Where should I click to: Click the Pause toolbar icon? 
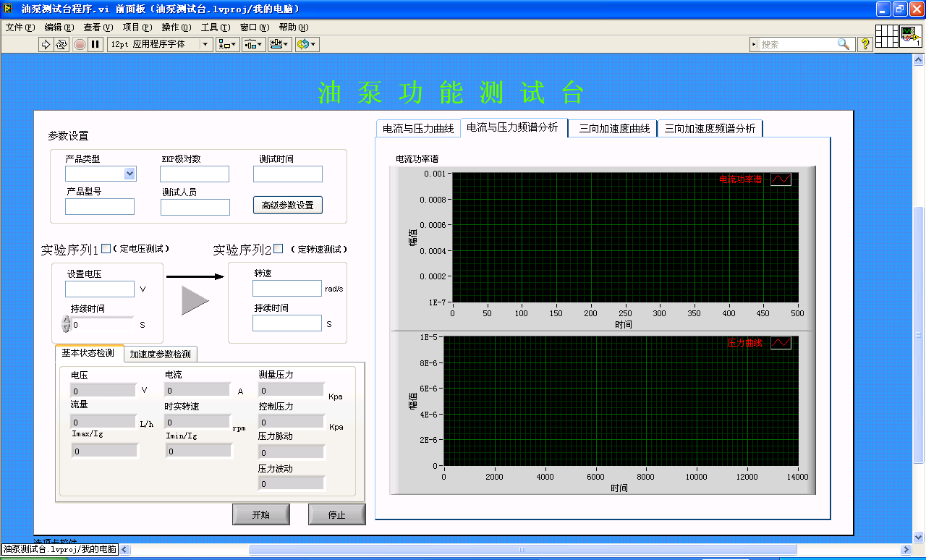point(95,44)
